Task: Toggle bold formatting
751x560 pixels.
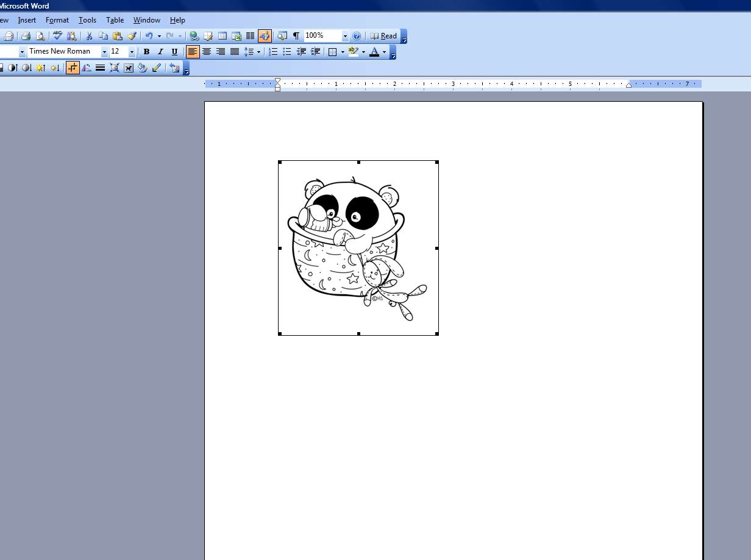Action: click(146, 52)
